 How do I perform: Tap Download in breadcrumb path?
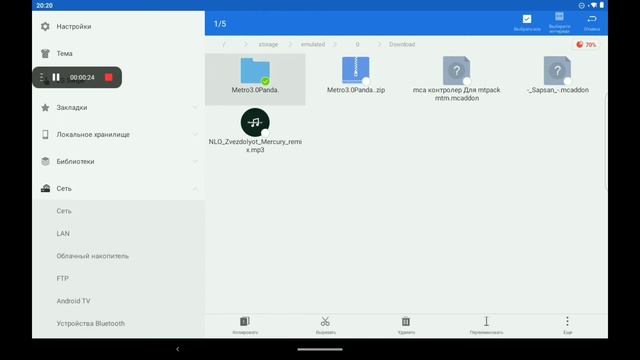(x=402, y=44)
